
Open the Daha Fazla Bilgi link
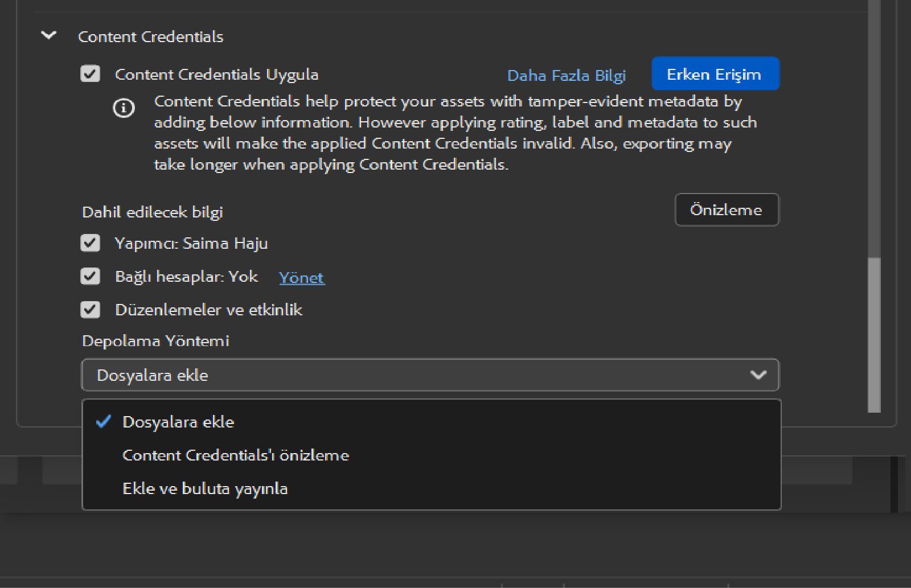tap(566, 75)
